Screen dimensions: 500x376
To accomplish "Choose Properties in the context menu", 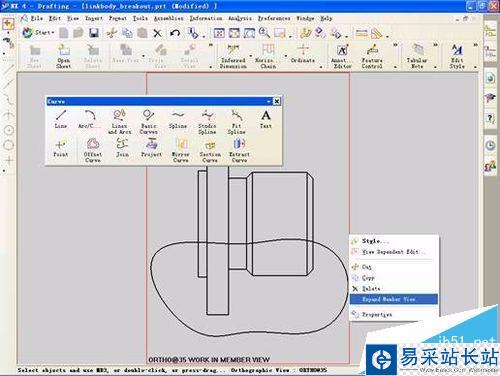I will tap(394, 314).
